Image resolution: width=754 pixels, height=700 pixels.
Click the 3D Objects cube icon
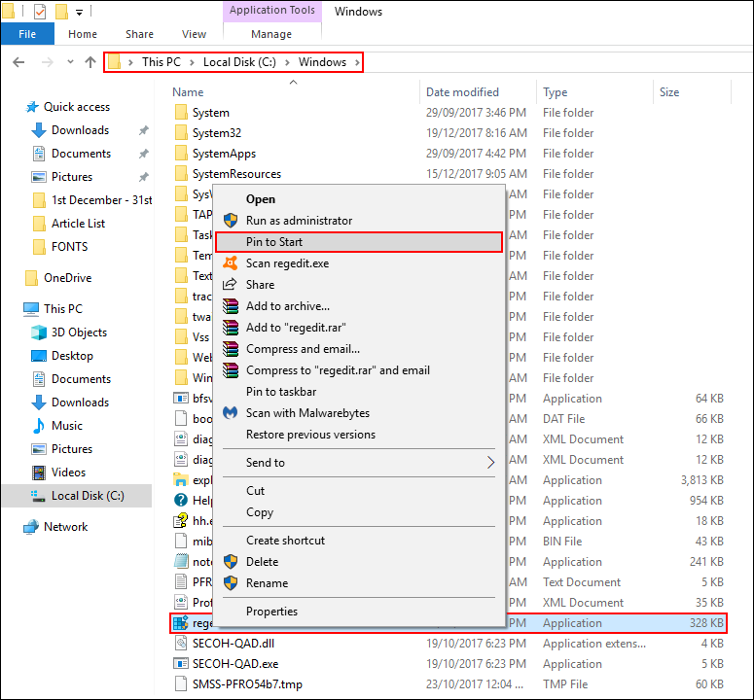(39, 332)
